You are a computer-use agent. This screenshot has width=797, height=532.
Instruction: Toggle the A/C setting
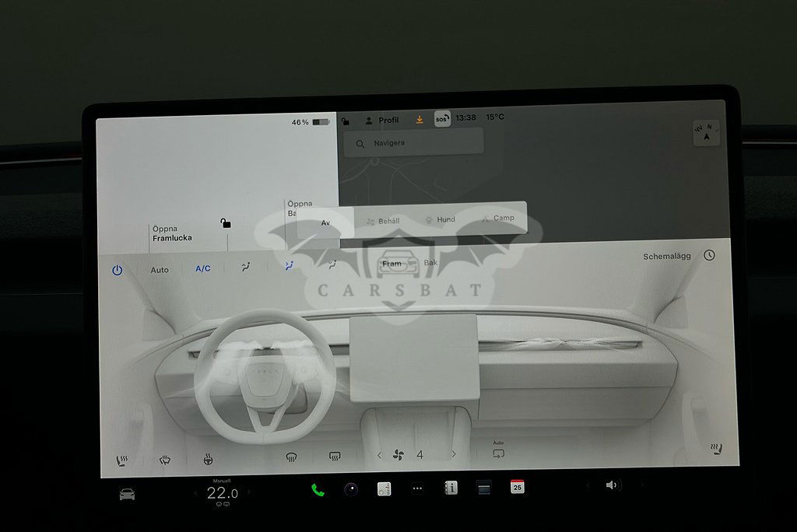click(202, 269)
